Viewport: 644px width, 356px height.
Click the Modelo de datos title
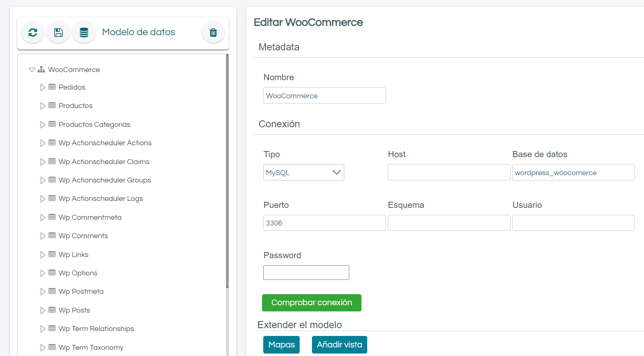click(138, 32)
